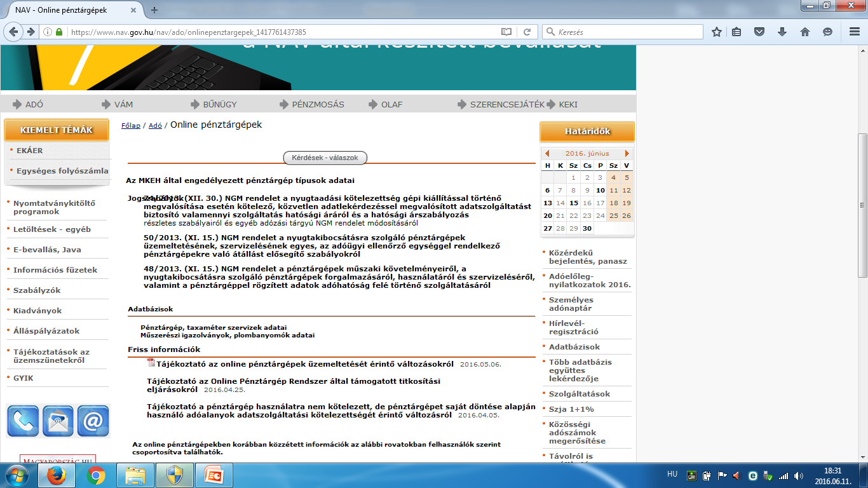Click the Firefox forward arrow button
This screenshot has width=868, height=488.
point(31,32)
